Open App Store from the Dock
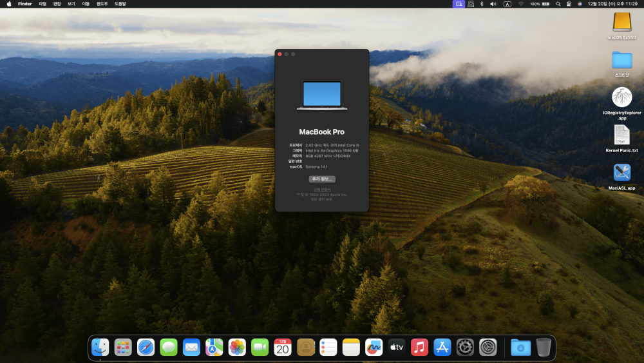 click(442, 348)
